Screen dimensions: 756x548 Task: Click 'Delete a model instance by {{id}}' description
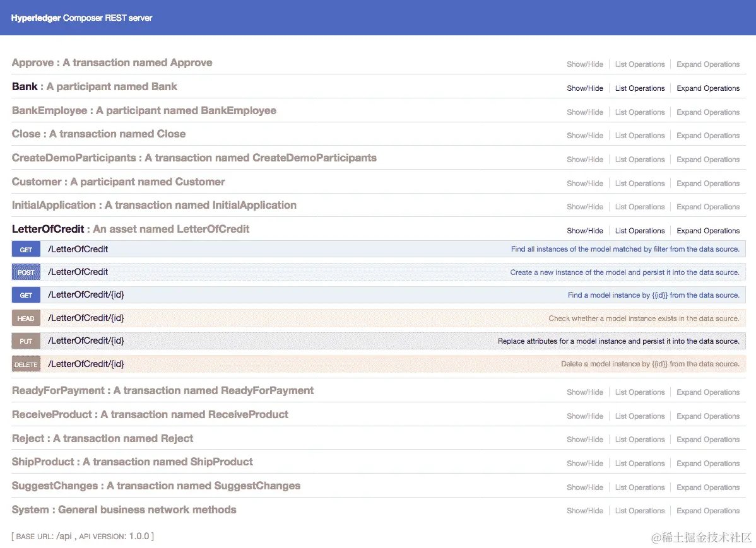pos(650,364)
